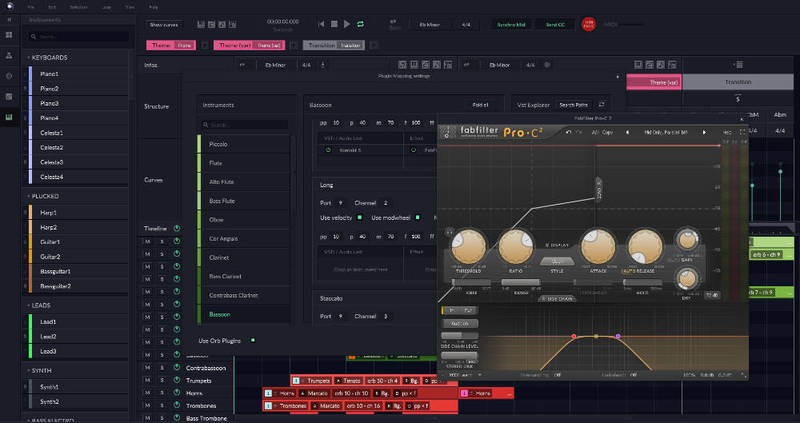Image resolution: width=800 pixels, height=423 pixels.
Task: Click the power icon next to Timeline
Action: tap(177, 228)
